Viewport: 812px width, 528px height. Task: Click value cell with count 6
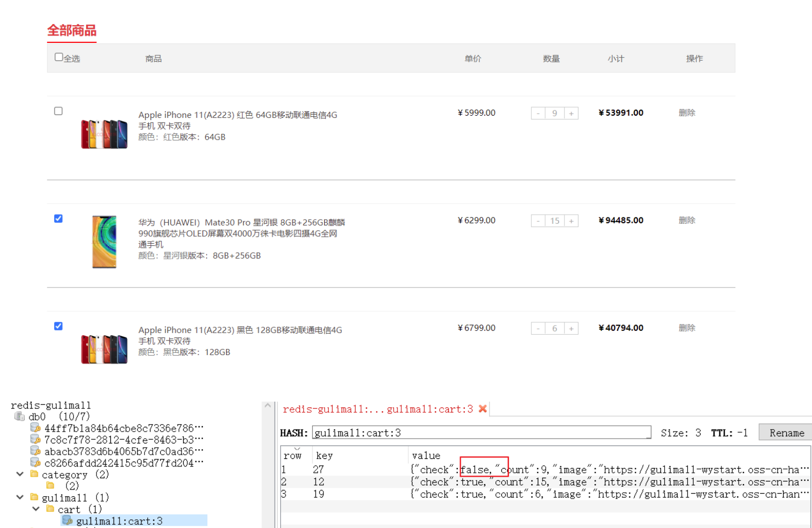pos(610,494)
